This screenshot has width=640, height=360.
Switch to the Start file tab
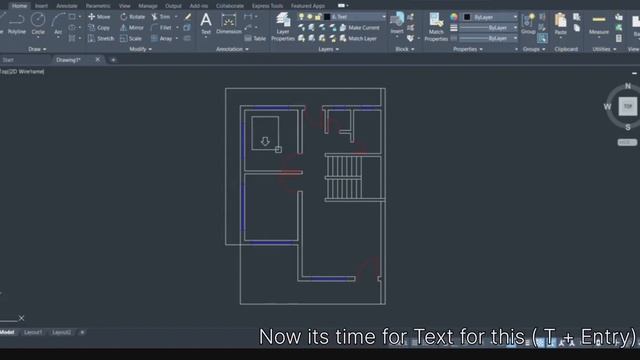tap(8, 60)
